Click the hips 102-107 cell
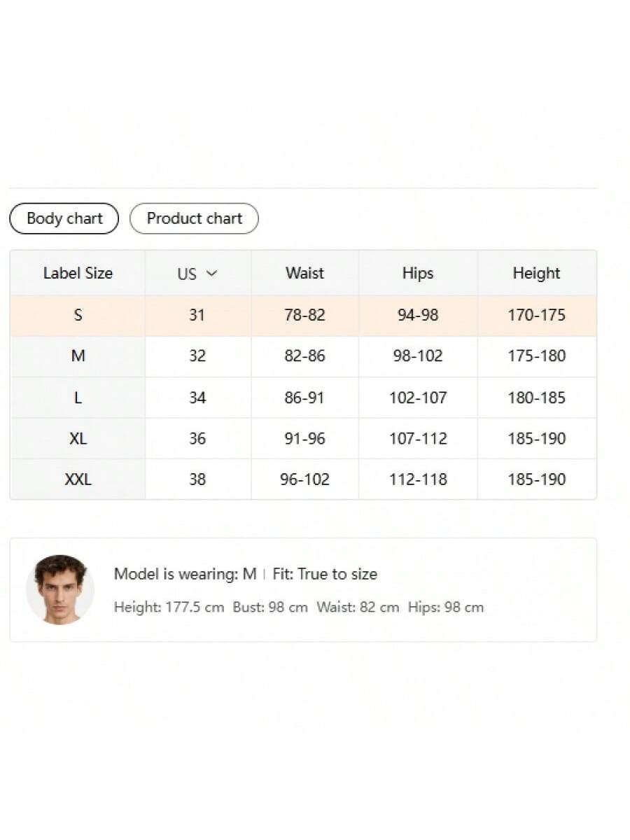The height and width of the screenshot is (840, 630). 418,398
